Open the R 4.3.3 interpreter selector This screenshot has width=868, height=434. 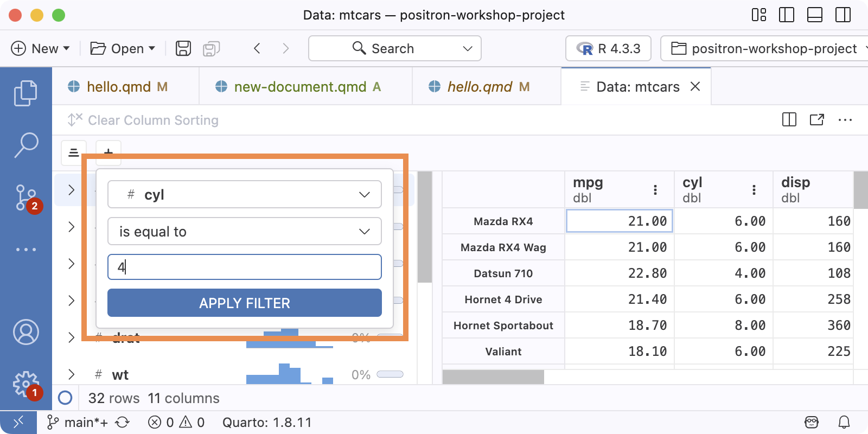609,48
